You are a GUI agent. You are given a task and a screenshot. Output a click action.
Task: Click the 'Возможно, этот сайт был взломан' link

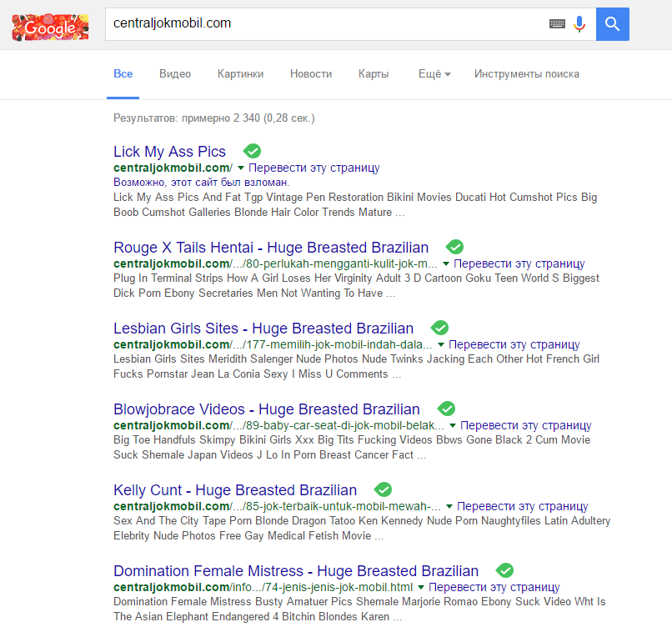tap(202, 183)
